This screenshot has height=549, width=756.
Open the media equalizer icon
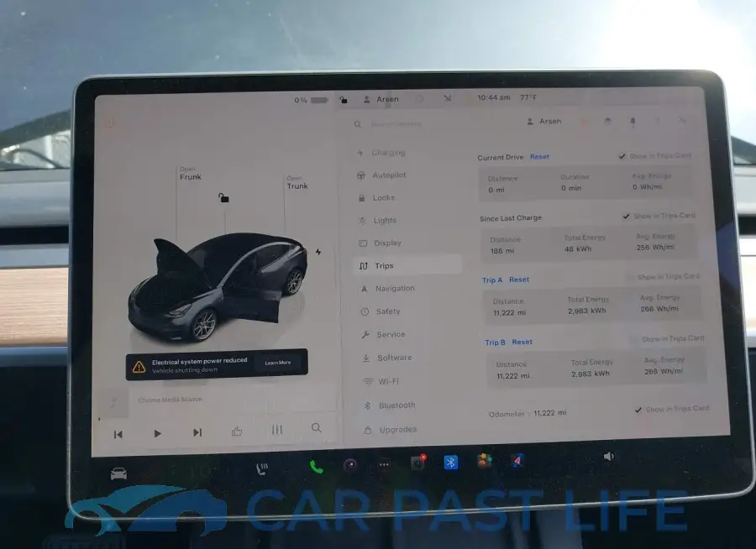[276, 430]
